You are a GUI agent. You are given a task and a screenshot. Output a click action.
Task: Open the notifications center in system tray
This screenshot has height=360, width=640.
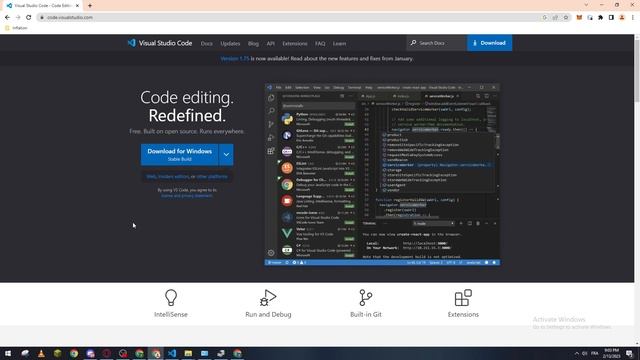(x=629, y=353)
